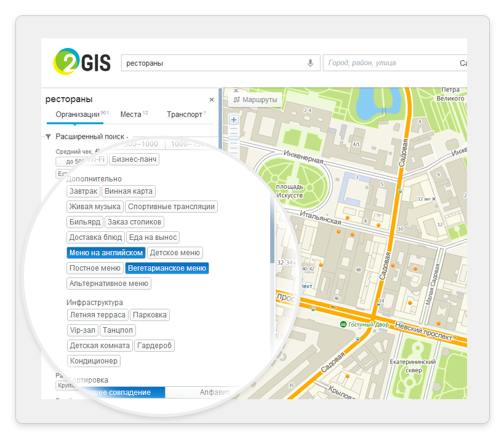
Task: Toggle the Бизнес-ланч filter
Action: pos(134,159)
